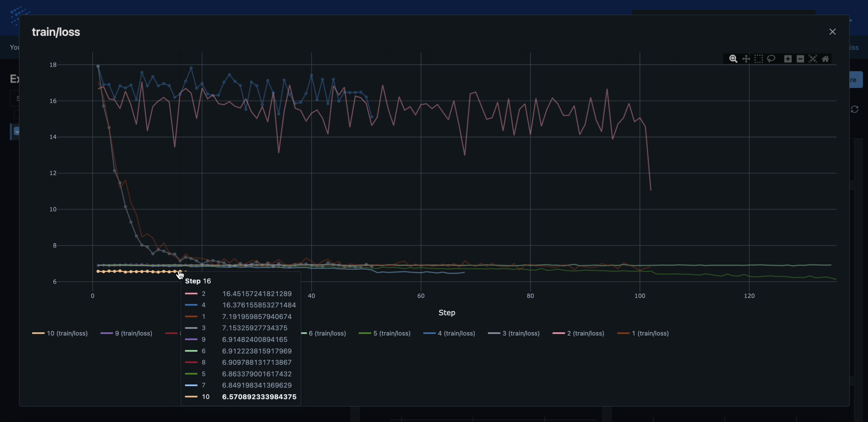Select the Zoom tool in chart modebar
This screenshot has width=868, height=422.
tap(733, 59)
